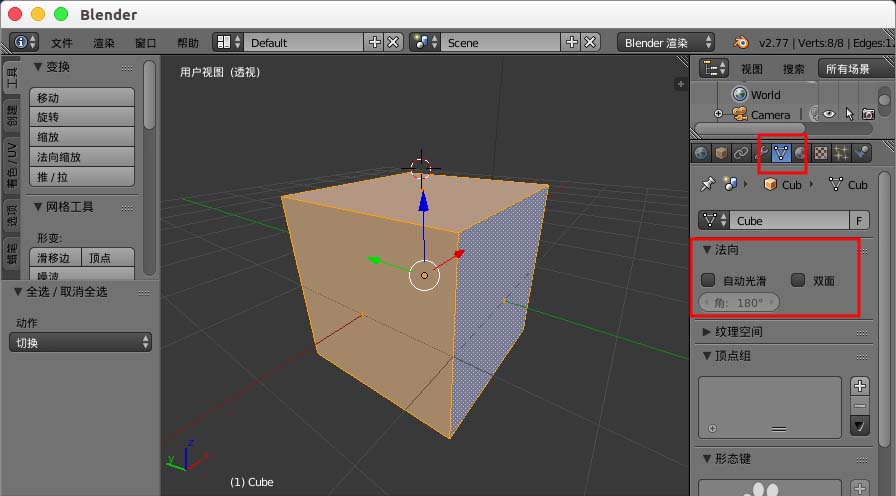Image resolution: width=896 pixels, height=496 pixels.
Task: Open the 切换 action dropdown
Action: pos(81,342)
